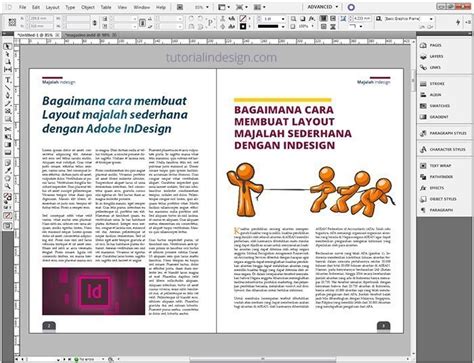Select the Type tool in the toolbox
This screenshot has height=363, width=474.
(7, 80)
